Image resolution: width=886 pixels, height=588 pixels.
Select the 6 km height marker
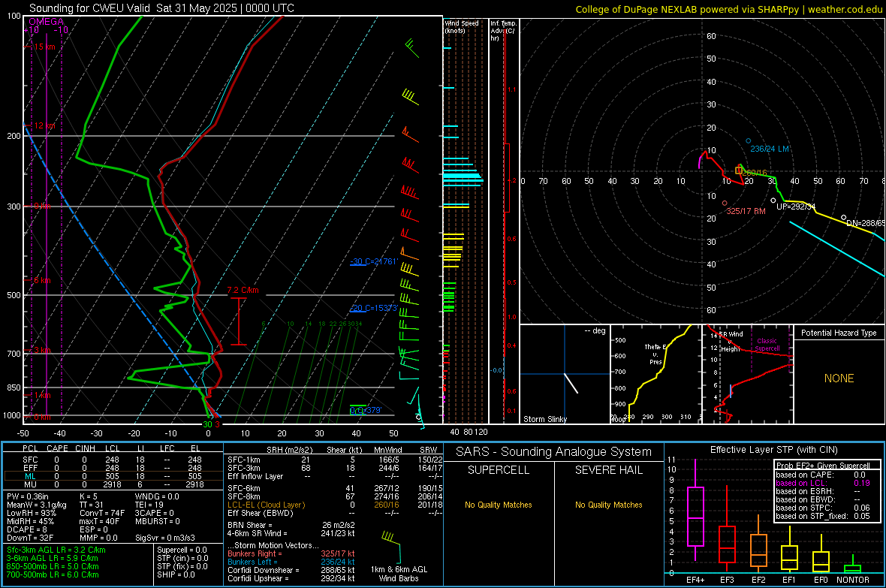coord(42,280)
